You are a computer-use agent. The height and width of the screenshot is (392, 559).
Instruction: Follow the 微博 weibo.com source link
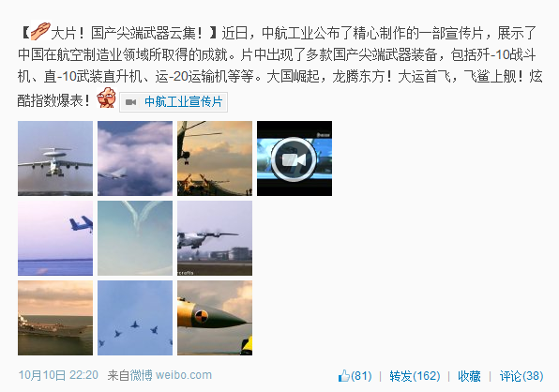point(171,375)
